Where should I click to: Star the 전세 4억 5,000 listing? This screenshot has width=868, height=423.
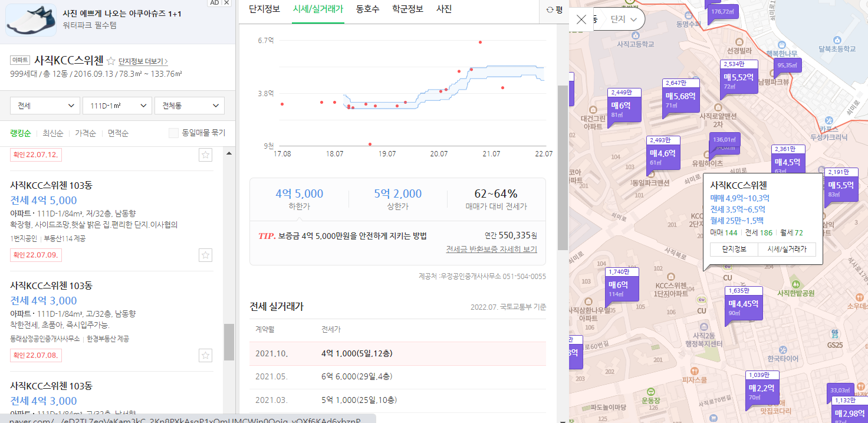pos(205,255)
